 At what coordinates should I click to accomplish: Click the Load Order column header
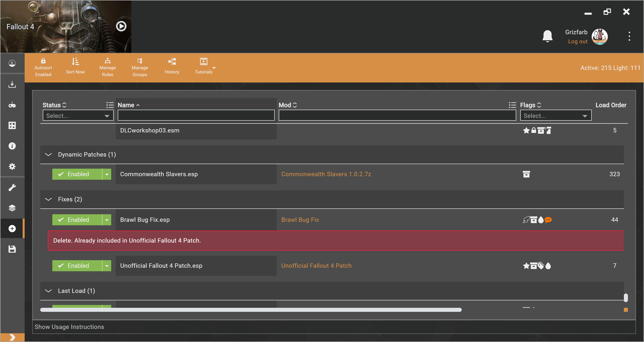(x=611, y=105)
